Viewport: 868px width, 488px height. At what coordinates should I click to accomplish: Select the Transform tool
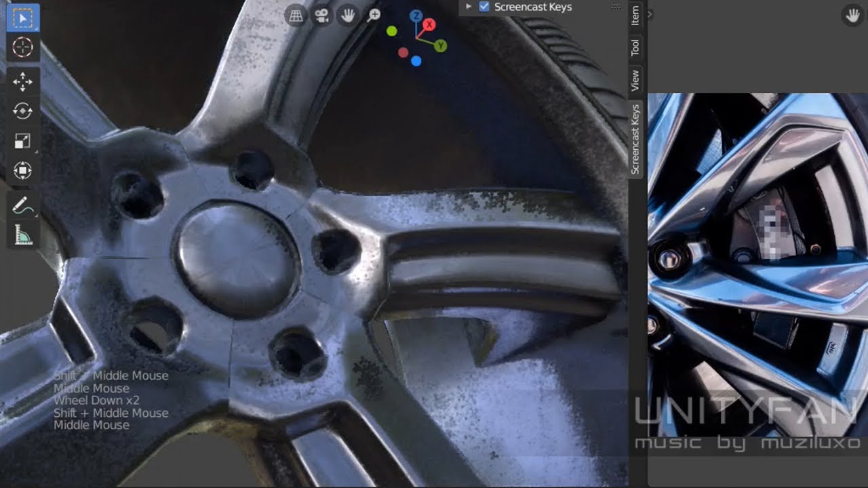pos(22,170)
